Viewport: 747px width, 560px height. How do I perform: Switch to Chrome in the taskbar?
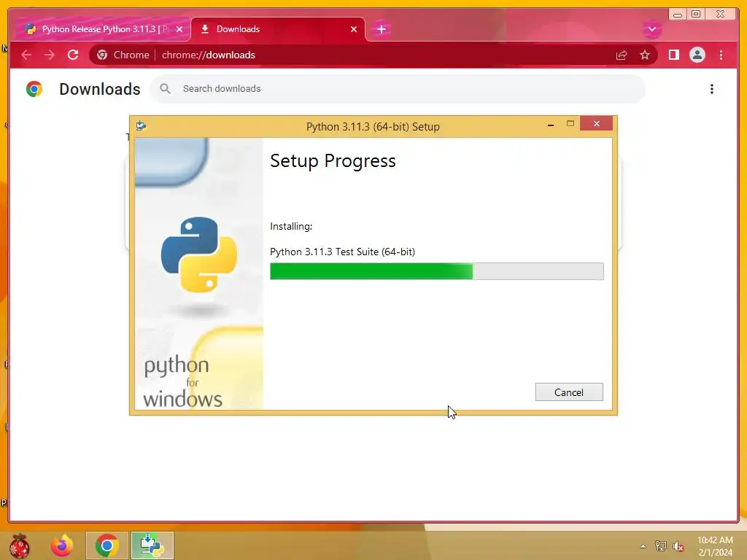point(107,545)
